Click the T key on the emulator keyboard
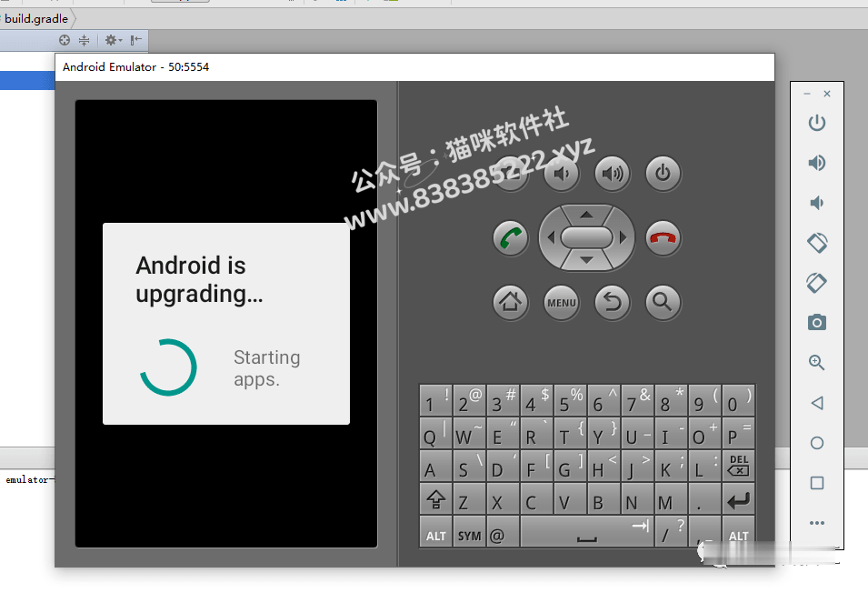Screen dimensions: 868x593 570,434
